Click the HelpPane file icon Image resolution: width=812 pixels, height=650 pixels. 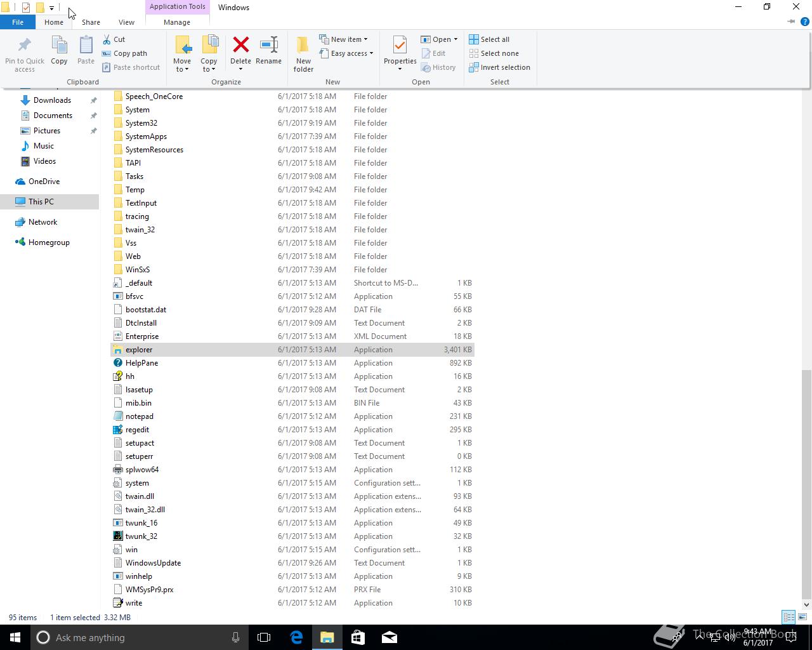click(117, 363)
